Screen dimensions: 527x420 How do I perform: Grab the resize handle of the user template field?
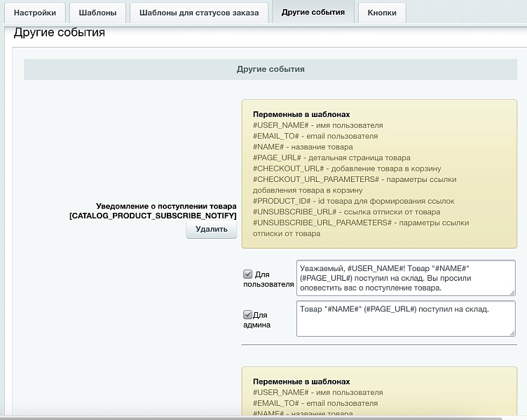coord(512,292)
